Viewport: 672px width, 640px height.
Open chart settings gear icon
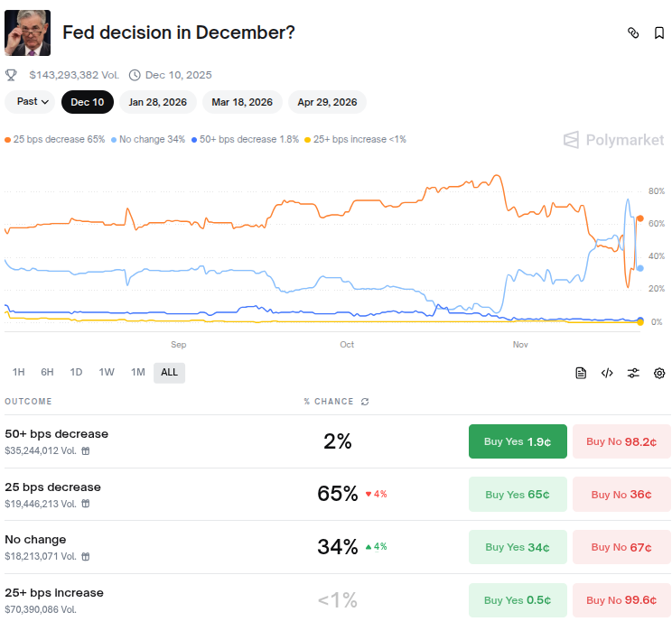pyautogui.click(x=659, y=373)
